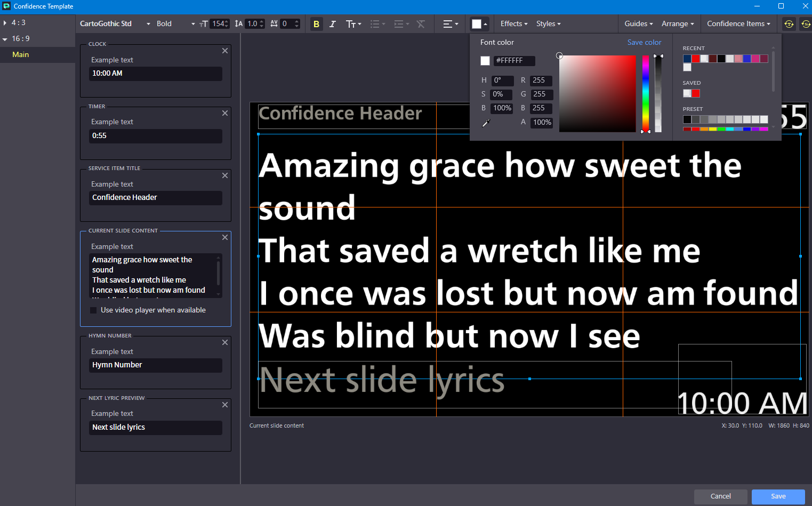Open the text alignment dropdown

click(451, 24)
